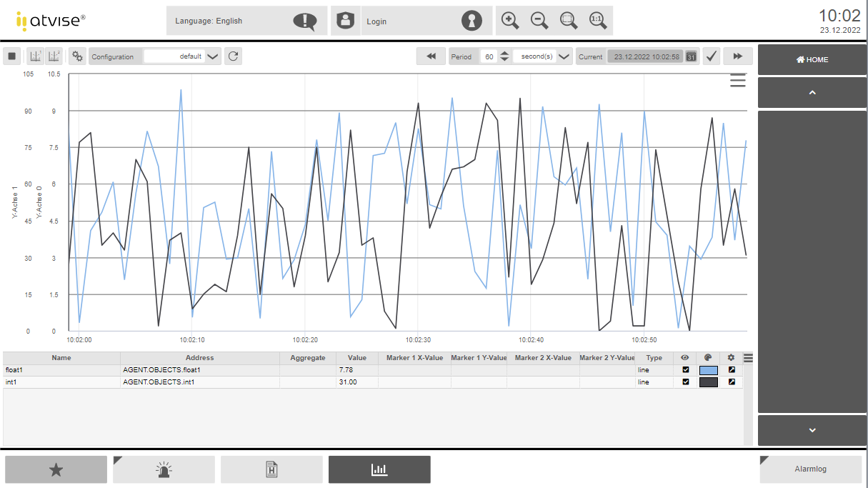The image size is (868, 488).
Task: Click the blue color swatch for float1
Action: (x=708, y=370)
